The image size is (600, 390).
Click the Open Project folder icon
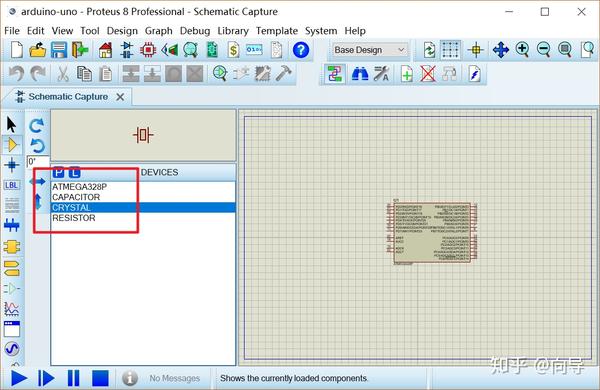point(38,50)
